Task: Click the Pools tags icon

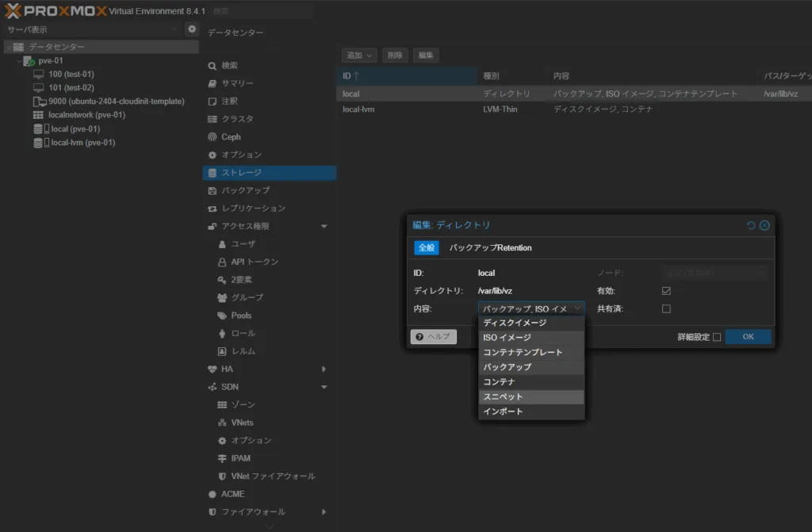Action: (222, 316)
